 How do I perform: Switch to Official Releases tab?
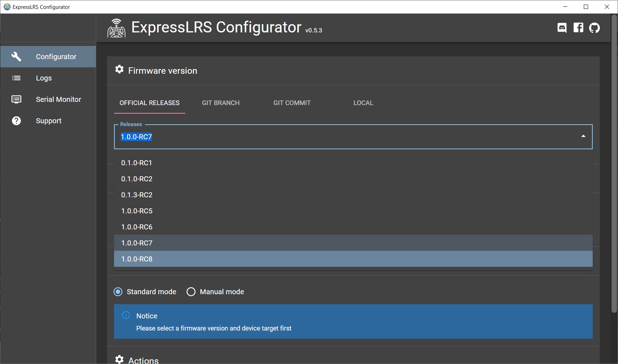[x=150, y=103]
